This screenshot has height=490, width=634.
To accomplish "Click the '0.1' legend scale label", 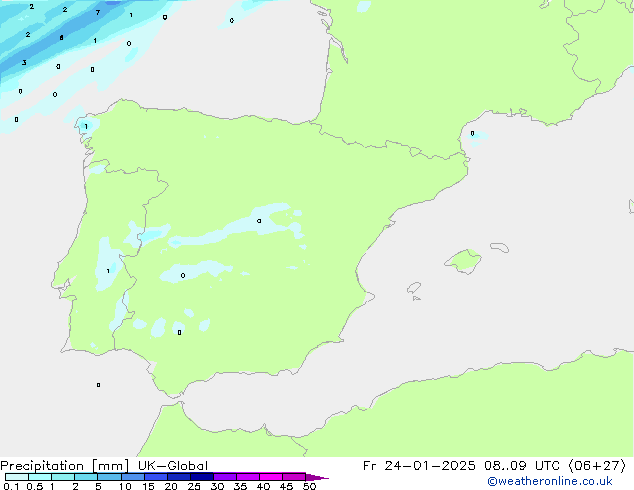I will (x=11, y=486).
